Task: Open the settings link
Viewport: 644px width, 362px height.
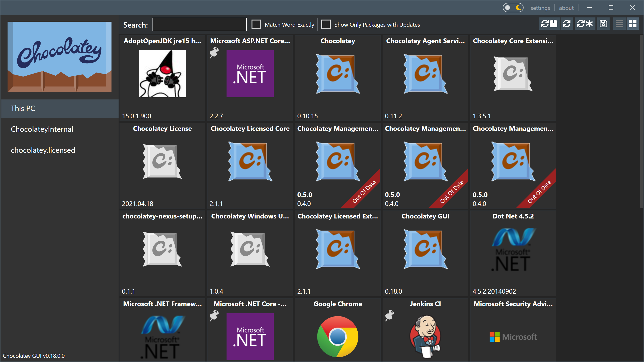Action: pyautogui.click(x=540, y=8)
